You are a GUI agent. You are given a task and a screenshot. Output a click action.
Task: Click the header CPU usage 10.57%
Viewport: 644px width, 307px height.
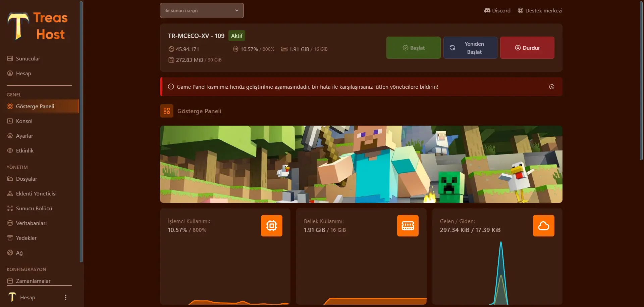[x=249, y=49]
